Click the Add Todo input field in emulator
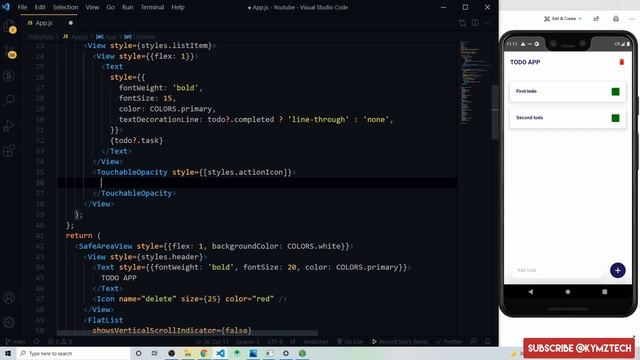This screenshot has height=360, width=640. point(557,270)
